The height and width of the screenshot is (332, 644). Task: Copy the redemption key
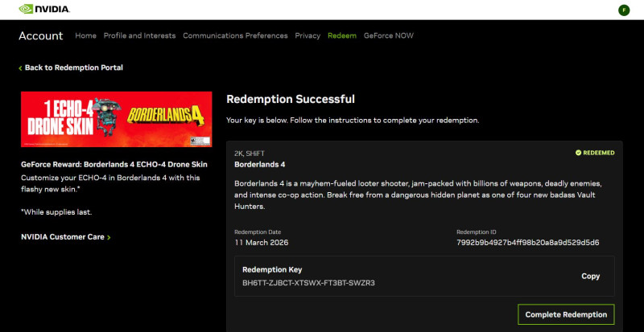(591, 277)
